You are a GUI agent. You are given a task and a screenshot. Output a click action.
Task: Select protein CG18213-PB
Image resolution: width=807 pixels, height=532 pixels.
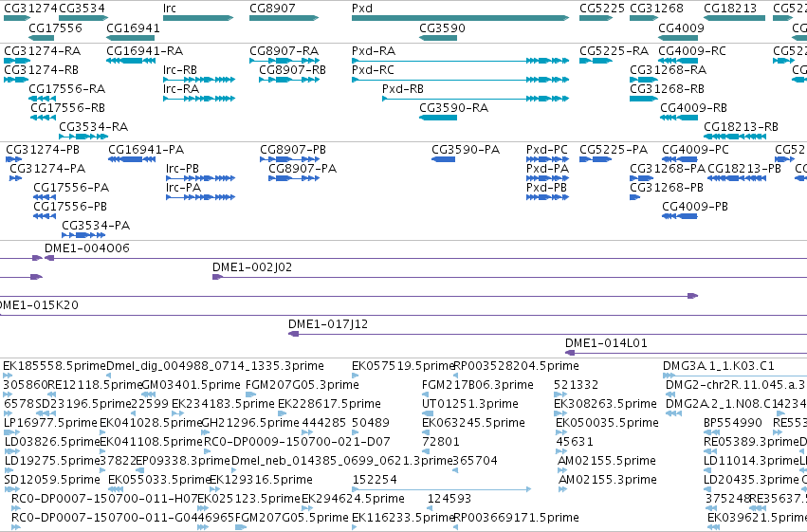point(737,178)
